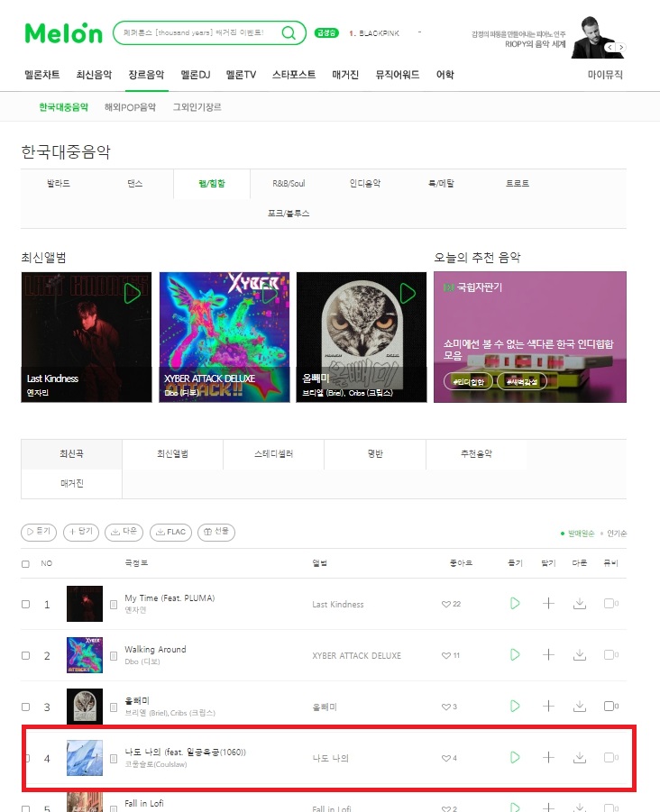Sort list by popularity (인기순)

tap(617, 534)
